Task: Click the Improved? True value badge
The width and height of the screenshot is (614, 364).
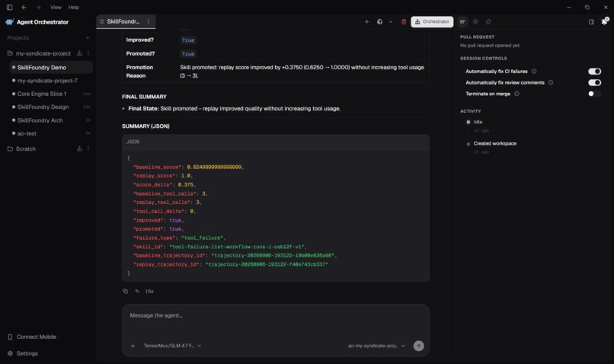Action: [x=188, y=40]
